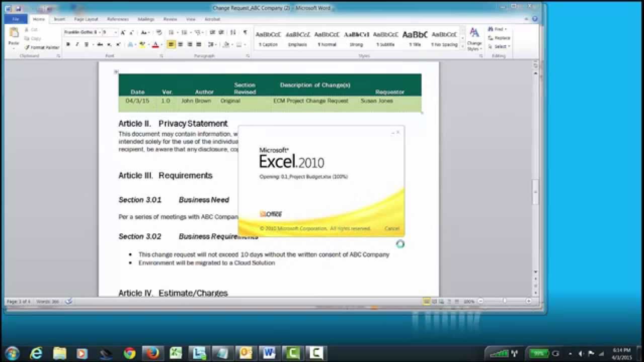Viewport: 644px width, 362px height.
Task: Shrink font size icon
Action: 131,32
